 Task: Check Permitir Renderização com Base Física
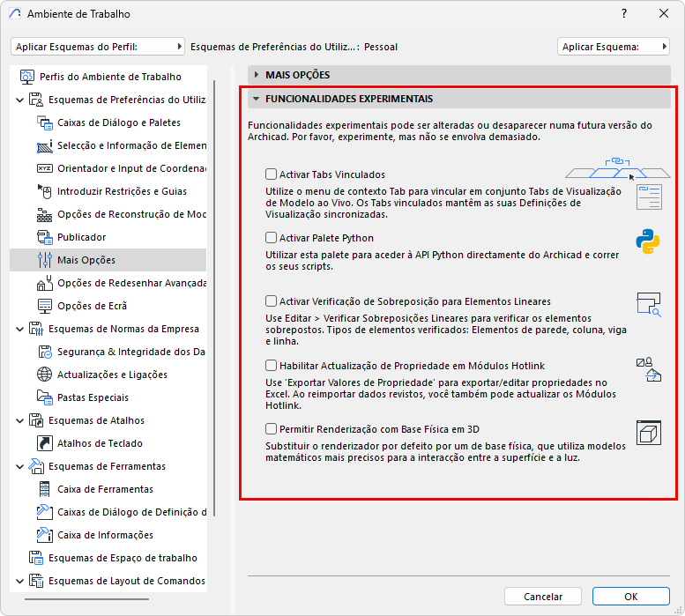272,429
